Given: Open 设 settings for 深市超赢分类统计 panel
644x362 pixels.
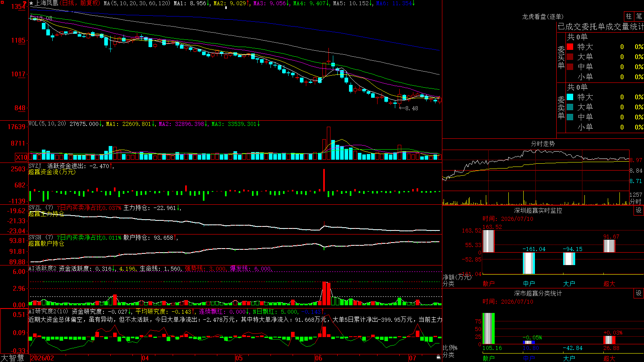Looking at the screenshot, I should 639,293.
